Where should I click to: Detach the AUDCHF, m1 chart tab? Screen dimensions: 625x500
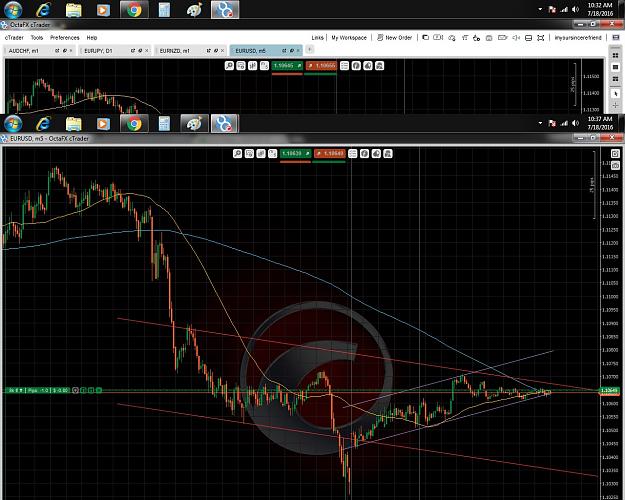tap(57, 51)
